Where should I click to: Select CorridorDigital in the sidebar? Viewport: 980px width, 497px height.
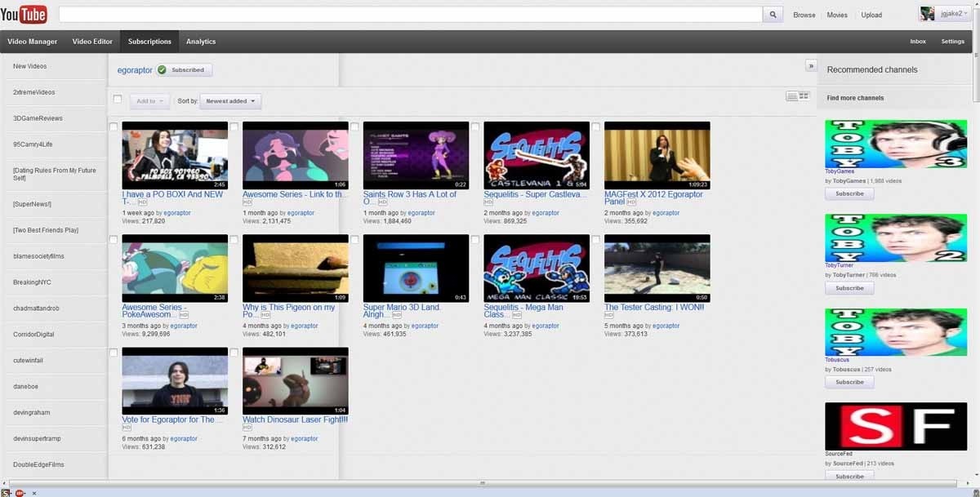[33, 334]
